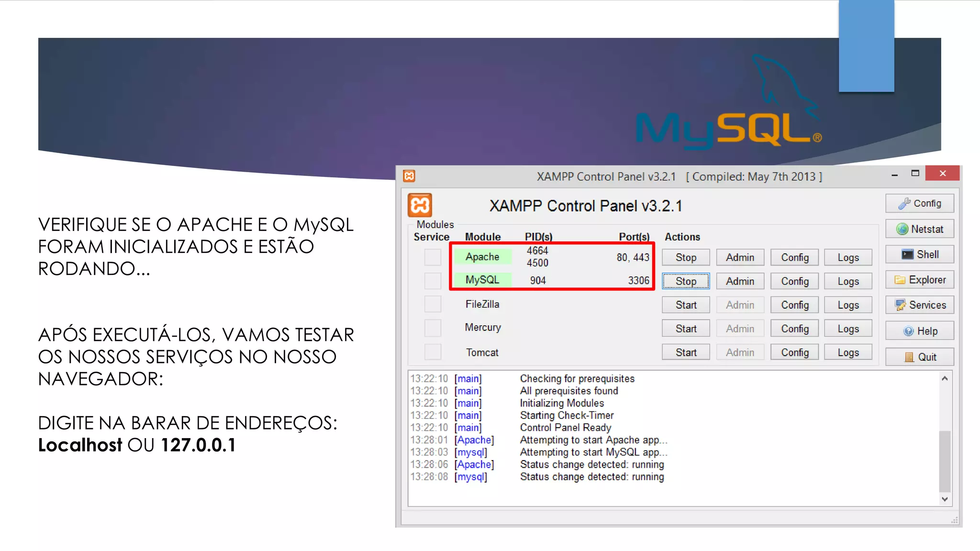The image size is (980, 551).
Task: Click the Tomcat module name
Action: pyautogui.click(x=482, y=353)
